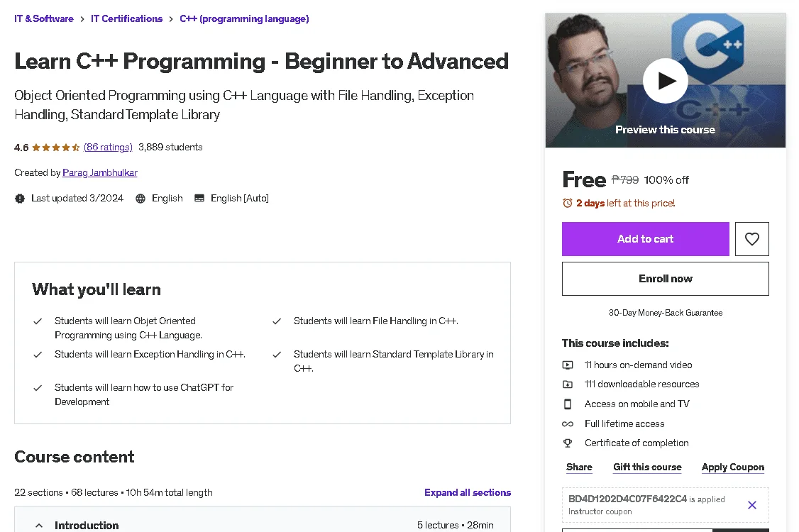Click '111 downloadable resources' text
The height and width of the screenshot is (532, 799).
pyautogui.click(x=641, y=384)
